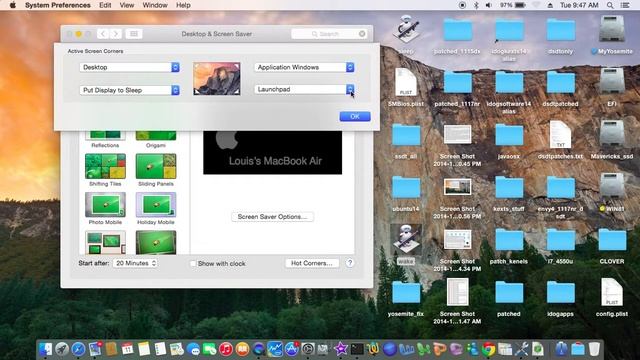Screen dimensions: 640x360
Task: Select the dsdtpatches.txt file on desktop
Action: click(560, 140)
